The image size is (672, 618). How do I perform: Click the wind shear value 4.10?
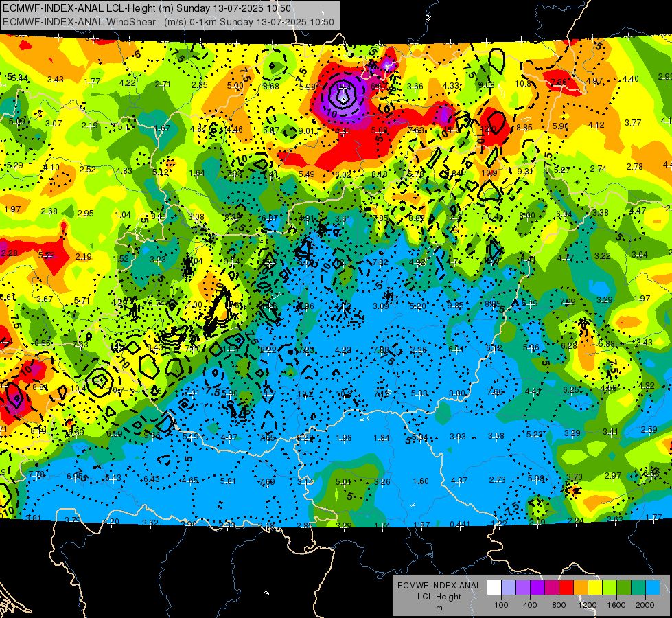(51, 168)
